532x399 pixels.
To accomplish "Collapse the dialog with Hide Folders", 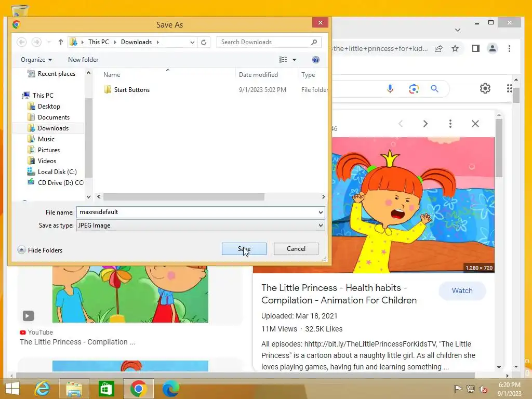I will [40, 250].
